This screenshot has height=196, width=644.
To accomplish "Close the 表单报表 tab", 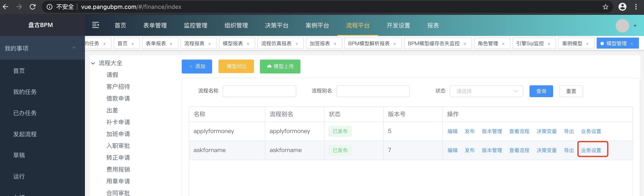I will coord(171,44).
